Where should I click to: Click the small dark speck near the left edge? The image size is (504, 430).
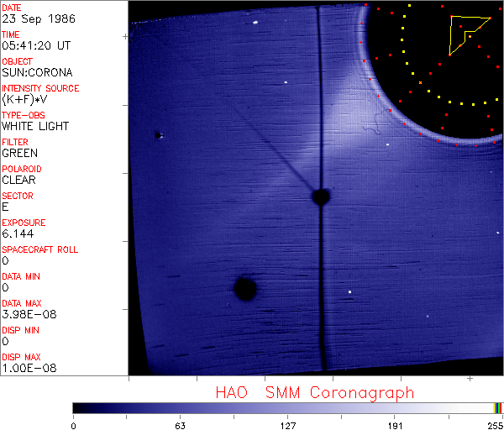(158, 134)
